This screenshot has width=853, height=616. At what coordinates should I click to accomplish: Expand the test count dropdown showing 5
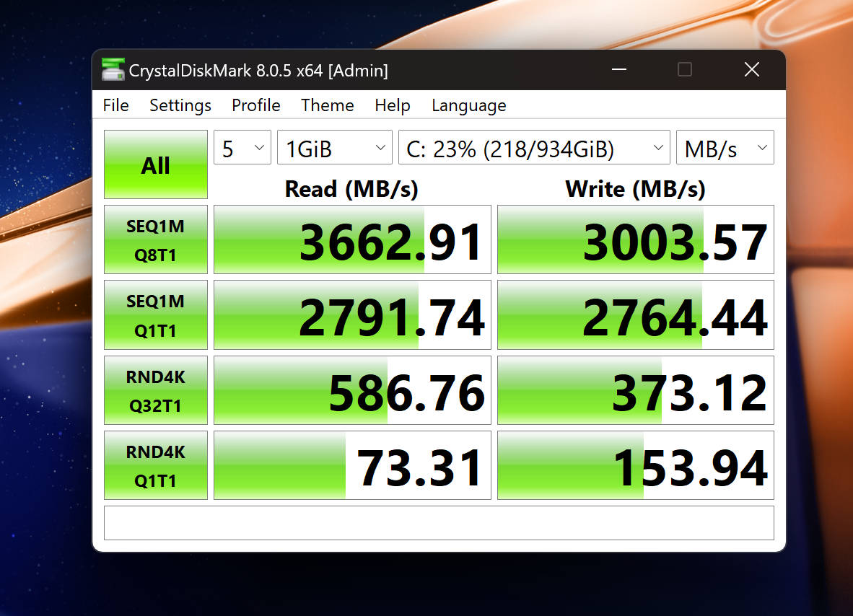(x=242, y=147)
